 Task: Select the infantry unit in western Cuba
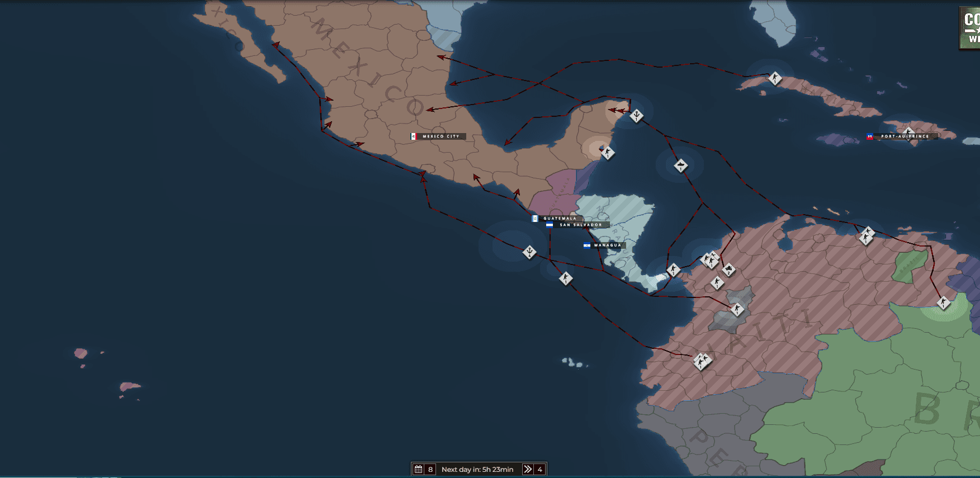coord(775,78)
